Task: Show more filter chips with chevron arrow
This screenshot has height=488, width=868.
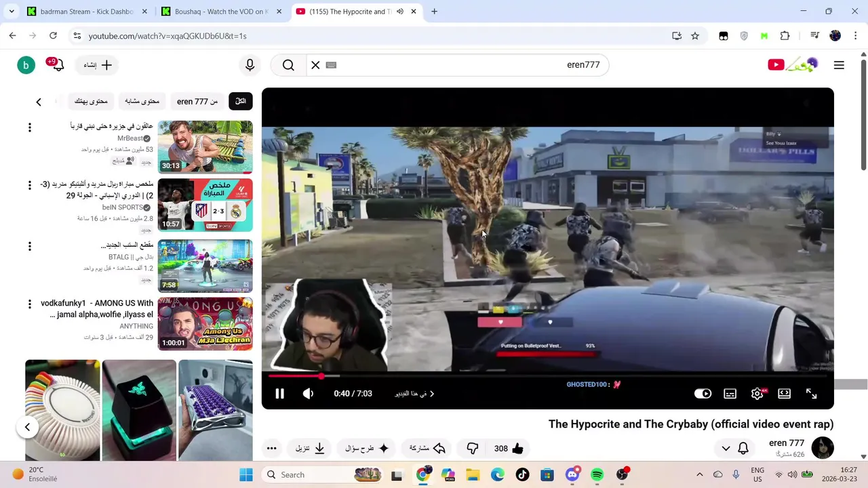Action: [x=39, y=102]
